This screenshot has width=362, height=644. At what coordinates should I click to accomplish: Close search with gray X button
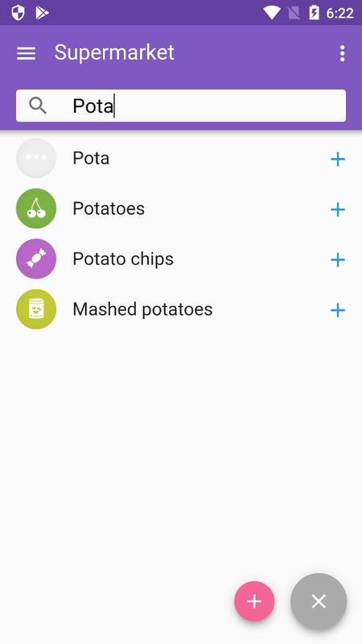click(x=319, y=601)
